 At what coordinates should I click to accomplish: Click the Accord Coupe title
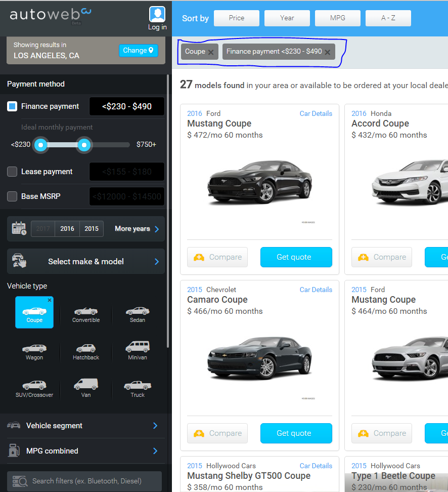pos(380,124)
